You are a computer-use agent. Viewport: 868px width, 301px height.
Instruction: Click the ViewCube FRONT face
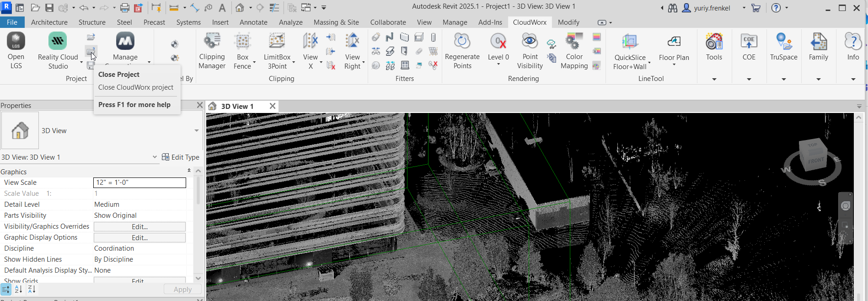815,161
